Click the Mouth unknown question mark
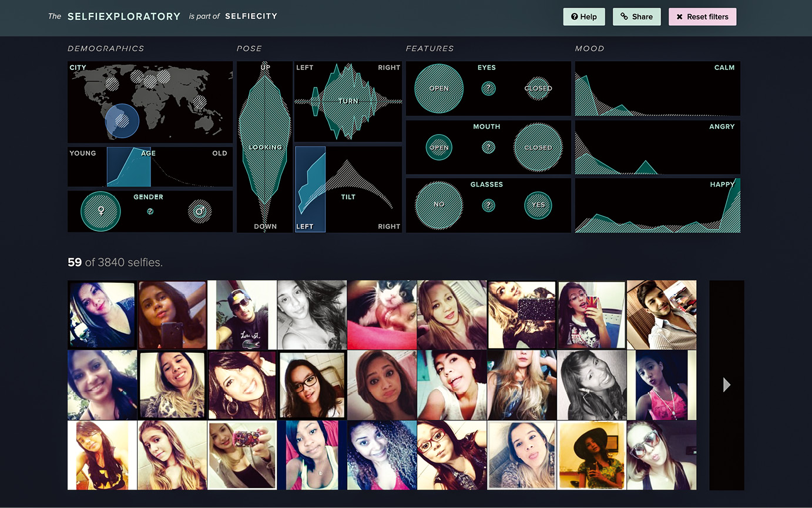Image resolution: width=812 pixels, height=508 pixels. click(x=488, y=148)
